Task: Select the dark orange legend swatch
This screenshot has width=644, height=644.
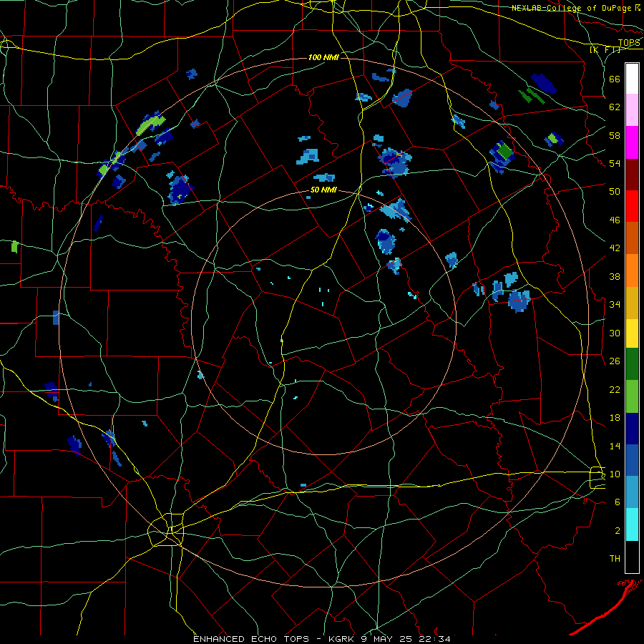Action: (632, 238)
